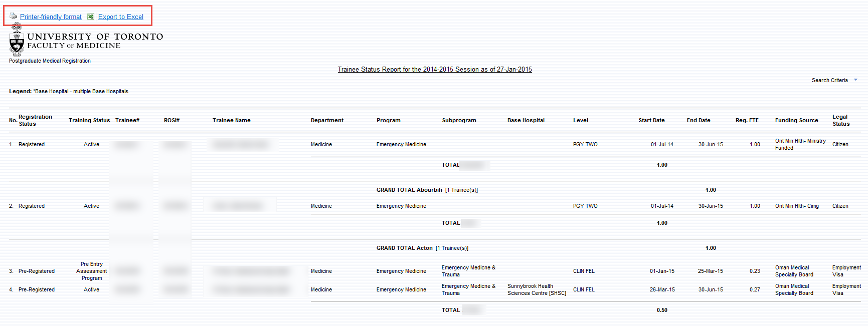Select the Trainee Name column header

coord(231,120)
